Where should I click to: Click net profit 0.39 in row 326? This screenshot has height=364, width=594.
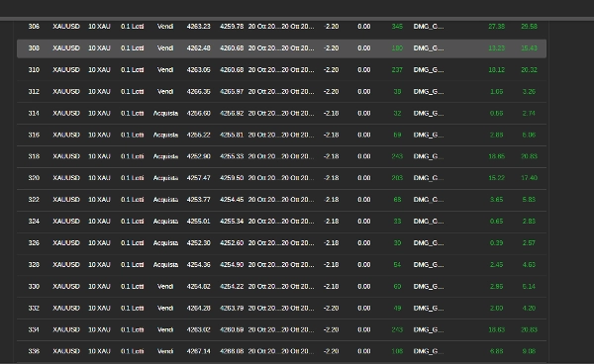(x=496, y=243)
